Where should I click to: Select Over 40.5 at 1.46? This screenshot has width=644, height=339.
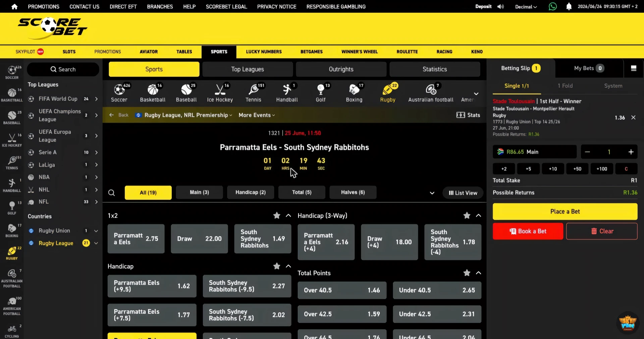[342, 290]
